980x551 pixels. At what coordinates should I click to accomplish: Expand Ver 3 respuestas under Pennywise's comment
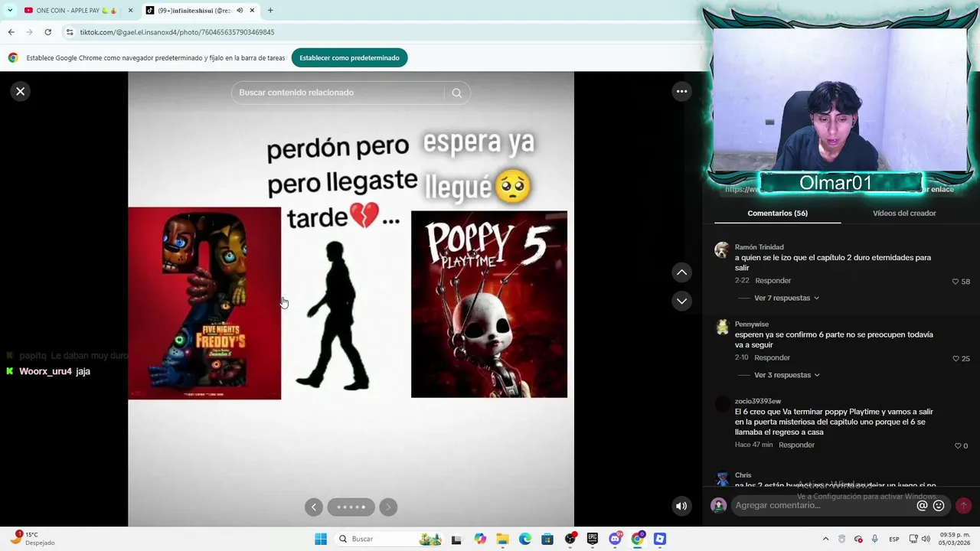[x=786, y=375]
